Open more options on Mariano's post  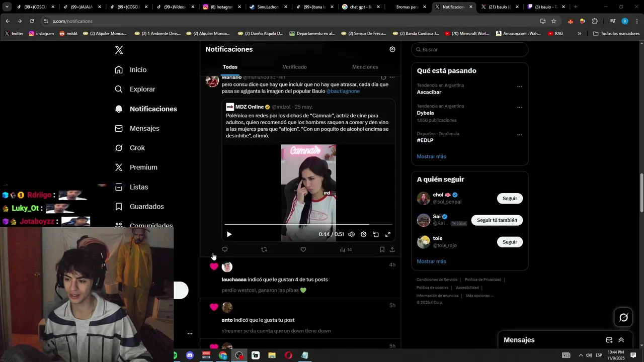coord(392,77)
